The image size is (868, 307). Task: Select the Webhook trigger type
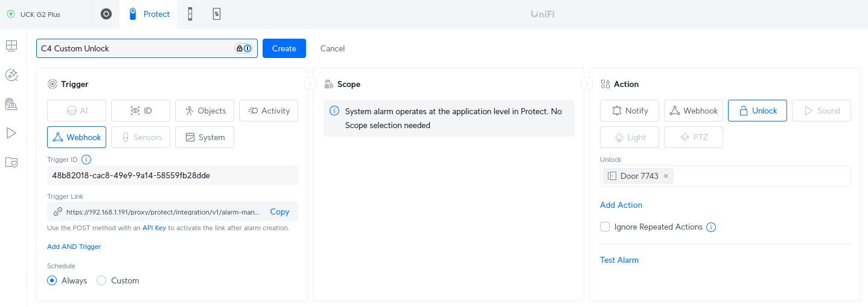tap(77, 137)
